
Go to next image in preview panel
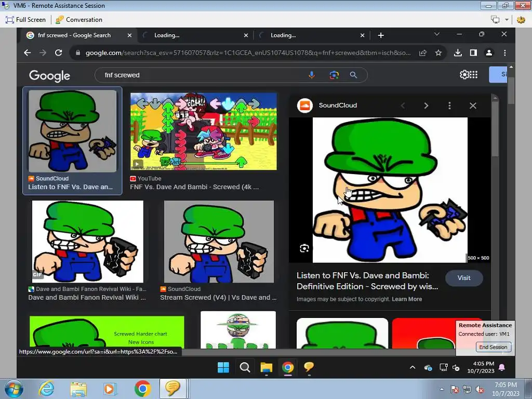tap(426, 105)
